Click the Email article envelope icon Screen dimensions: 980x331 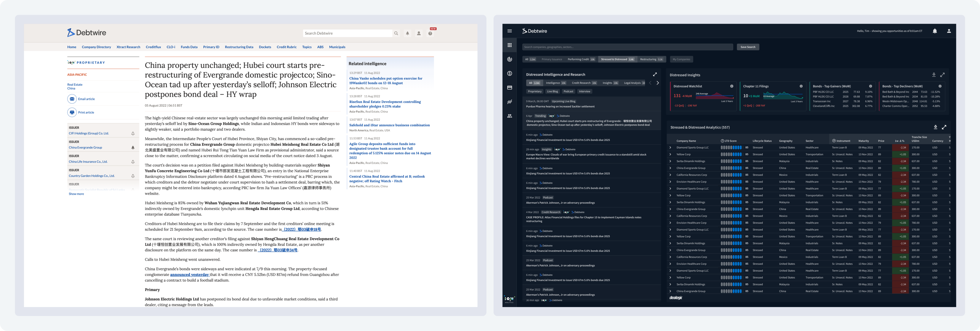click(x=72, y=99)
